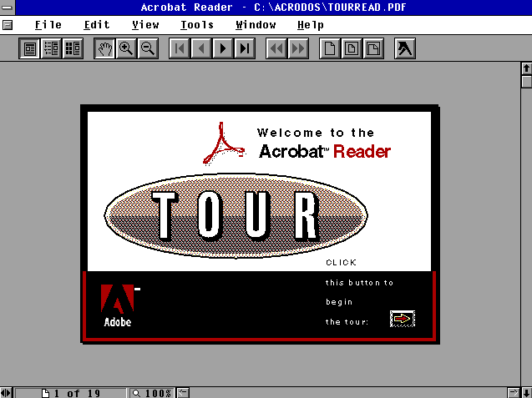Go to the previous page
Viewport: 532px width, 398px height.
pyautogui.click(x=201, y=48)
